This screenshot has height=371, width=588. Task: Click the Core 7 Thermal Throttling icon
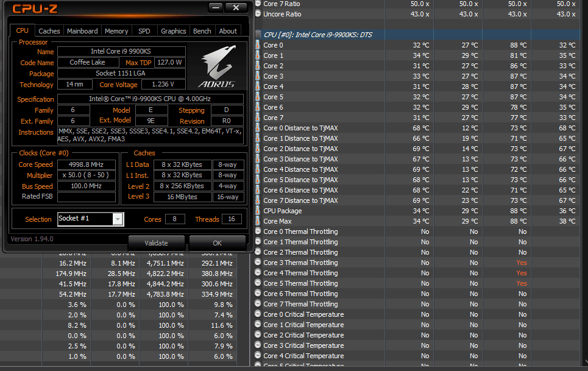pyautogui.click(x=258, y=304)
